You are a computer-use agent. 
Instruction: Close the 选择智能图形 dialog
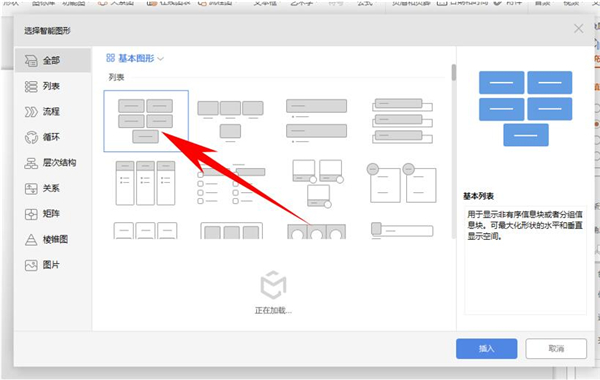coord(578,29)
